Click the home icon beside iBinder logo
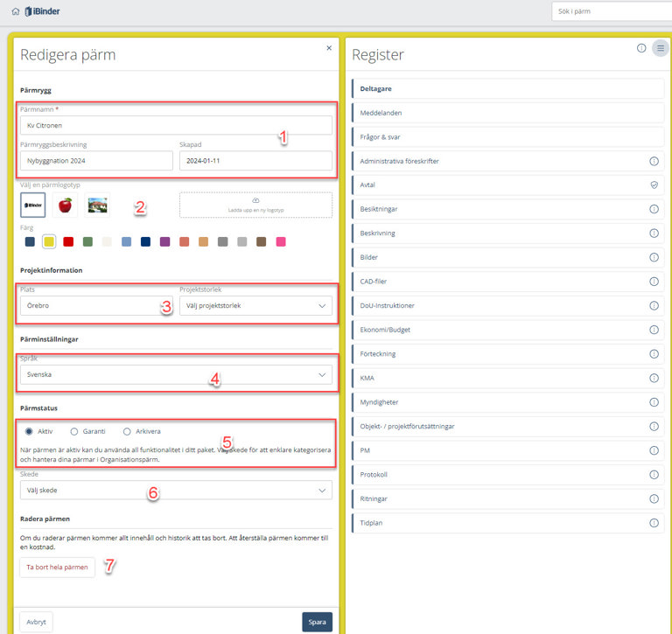Image resolution: width=672 pixels, height=634 pixels. coord(16,11)
